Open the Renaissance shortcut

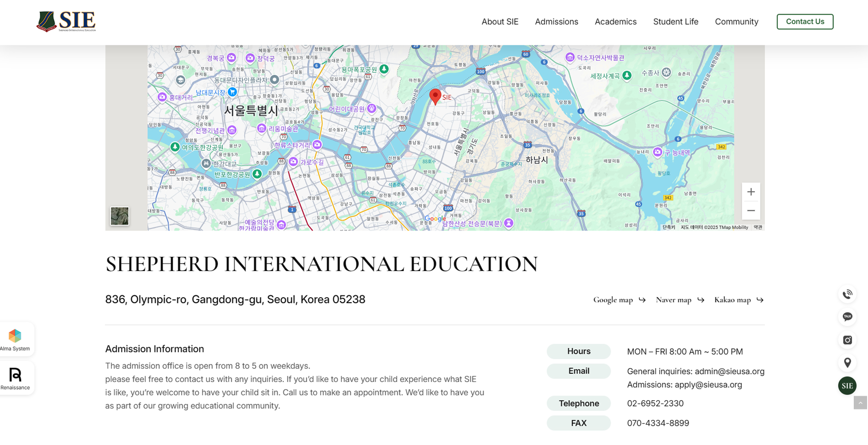pos(15,378)
